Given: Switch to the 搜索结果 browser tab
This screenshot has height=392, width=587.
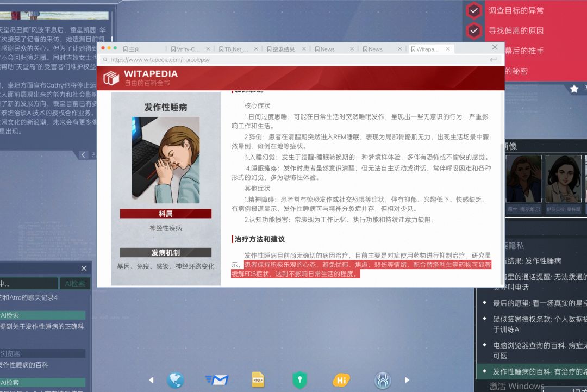Looking at the screenshot, I should coord(283,49).
